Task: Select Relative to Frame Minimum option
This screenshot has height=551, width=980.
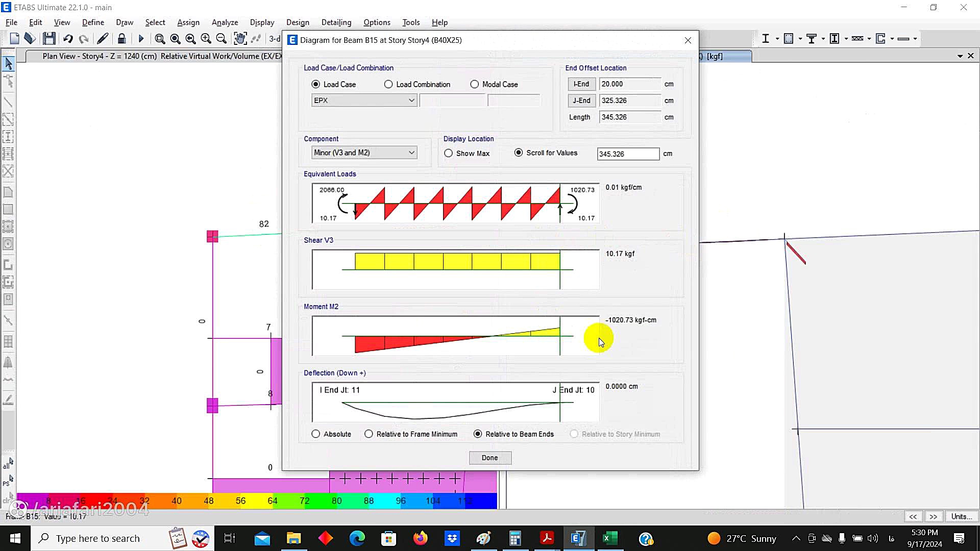Action: point(369,434)
